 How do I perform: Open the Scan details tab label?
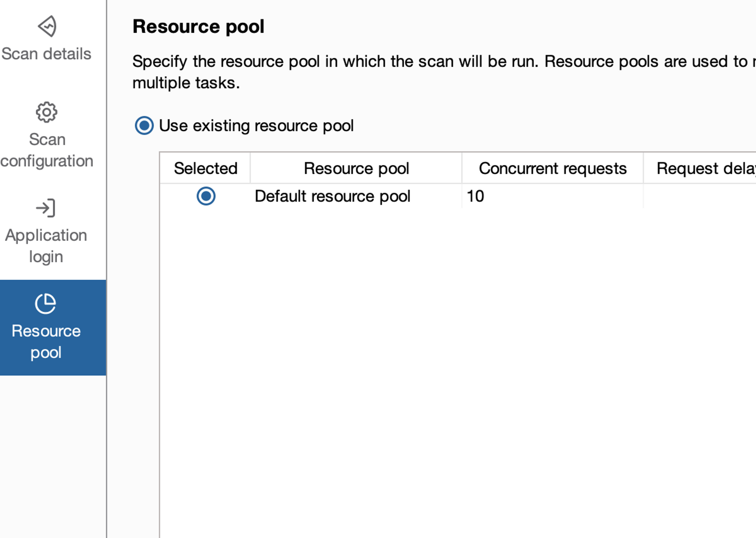coord(46,54)
